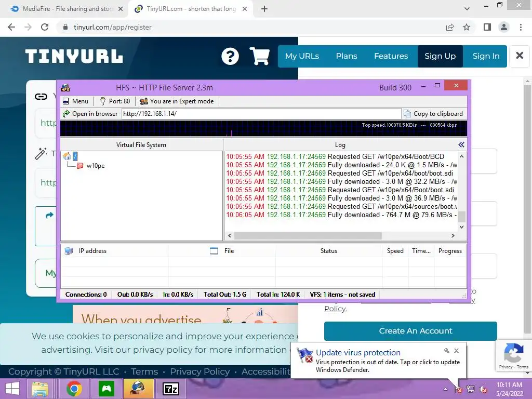The image size is (532, 399).
Task: Open a new Chrome tab
Action: [x=264, y=9]
